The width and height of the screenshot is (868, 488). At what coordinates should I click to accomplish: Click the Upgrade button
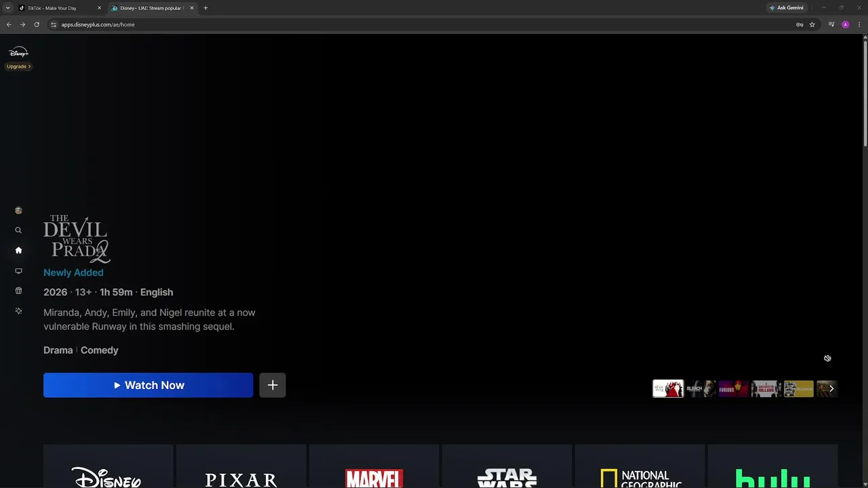[18, 66]
